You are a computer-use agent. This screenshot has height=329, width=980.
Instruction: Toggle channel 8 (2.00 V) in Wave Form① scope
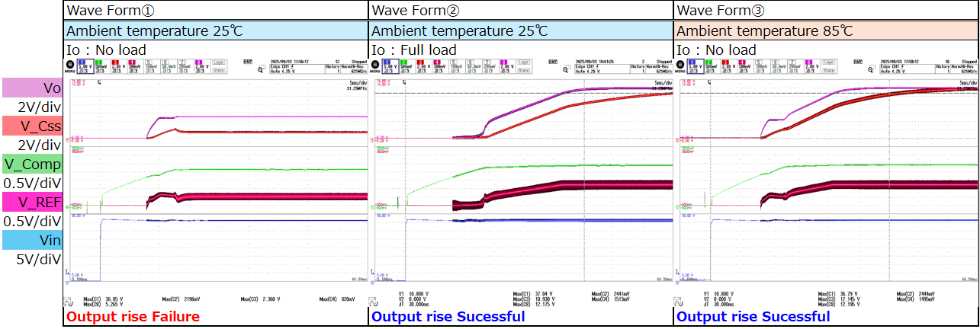pyautogui.click(x=201, y=66)
